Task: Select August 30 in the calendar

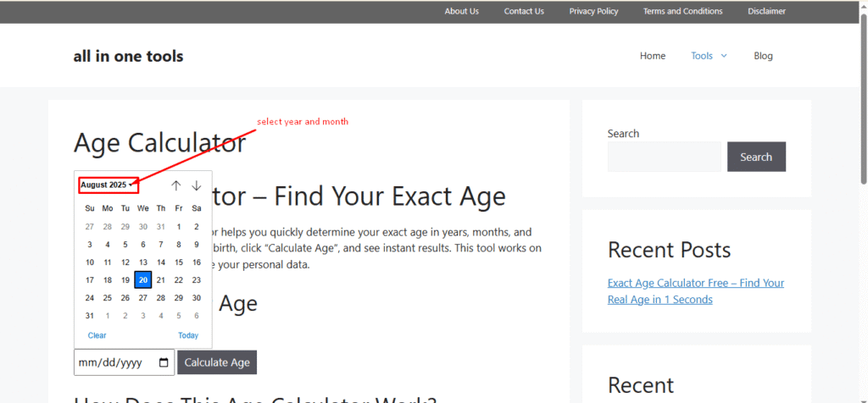Action: click(196, 298)
